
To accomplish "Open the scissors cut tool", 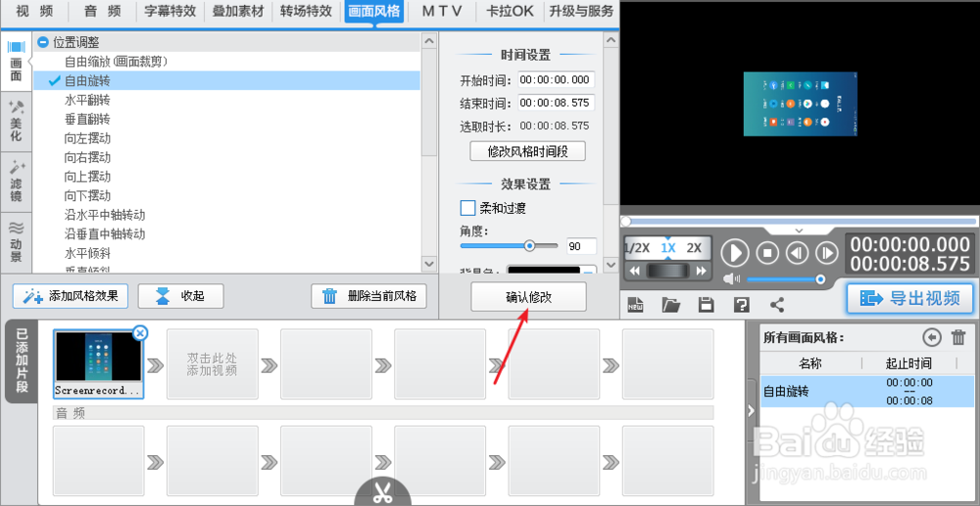I will (x=382, y=491).
